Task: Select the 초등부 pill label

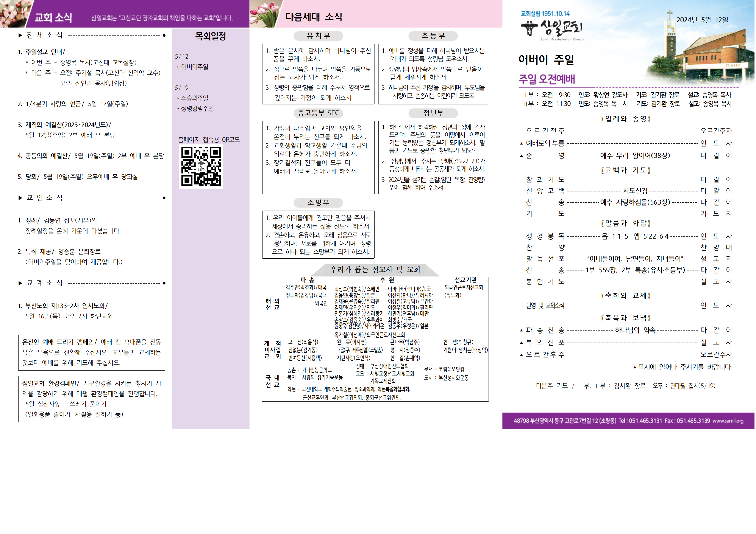Action: (x=433, y=36)
